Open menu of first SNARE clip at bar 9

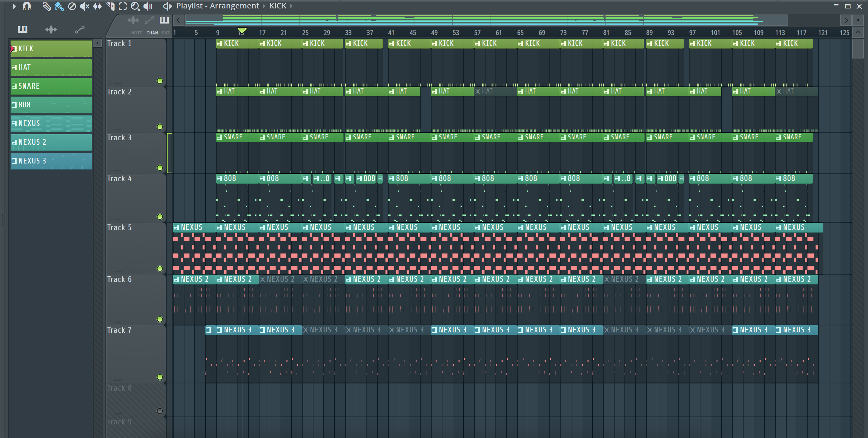[220, 137]
